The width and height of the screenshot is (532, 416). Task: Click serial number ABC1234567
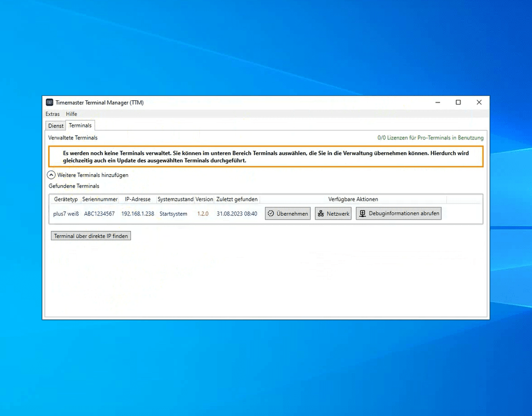[x=99, y=214]
